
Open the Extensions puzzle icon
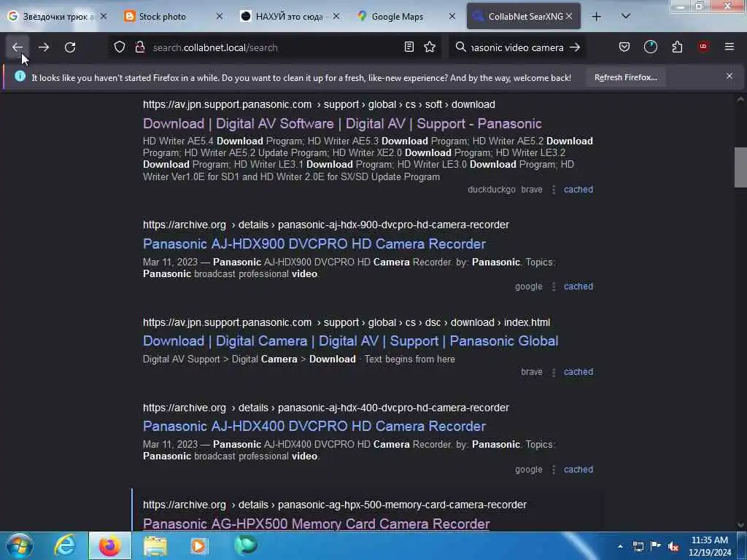click(x=677, y=47)
